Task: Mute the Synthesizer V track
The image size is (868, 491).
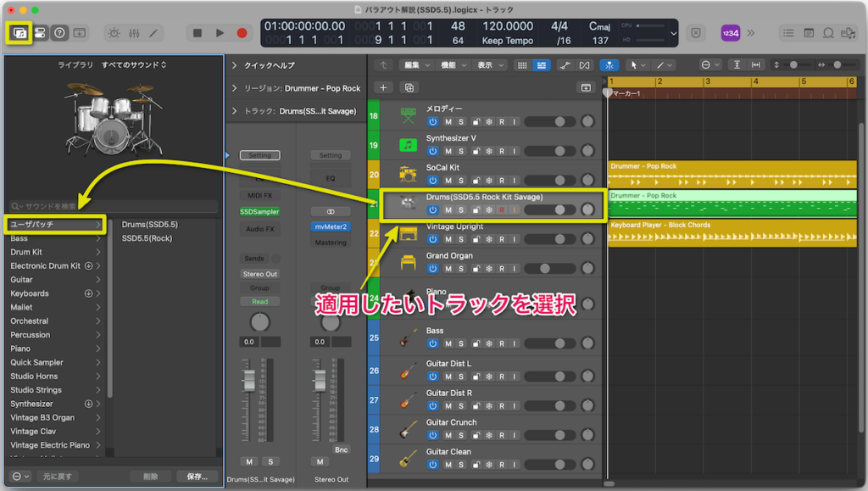Action: click(448, 150)
